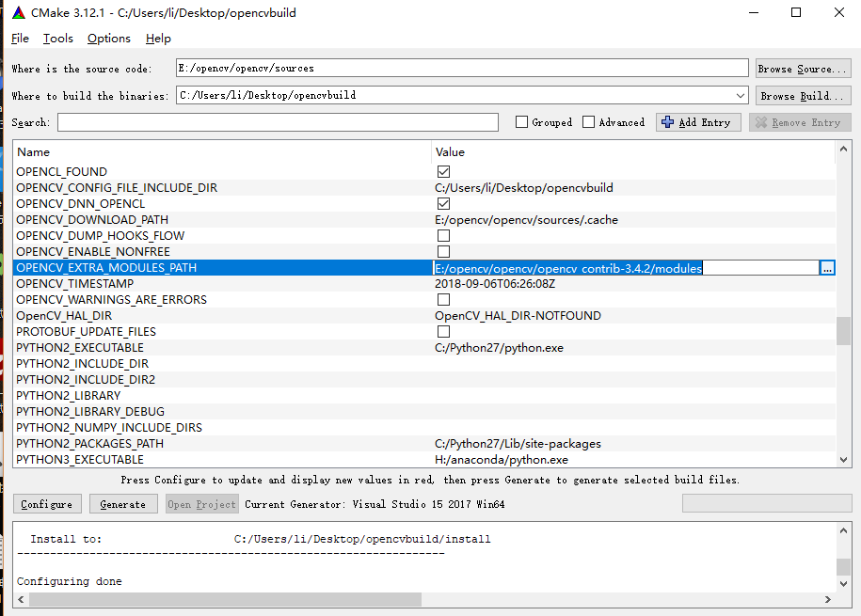
Task: Click the Browse Build button
Action: click(x=804, y=96)
